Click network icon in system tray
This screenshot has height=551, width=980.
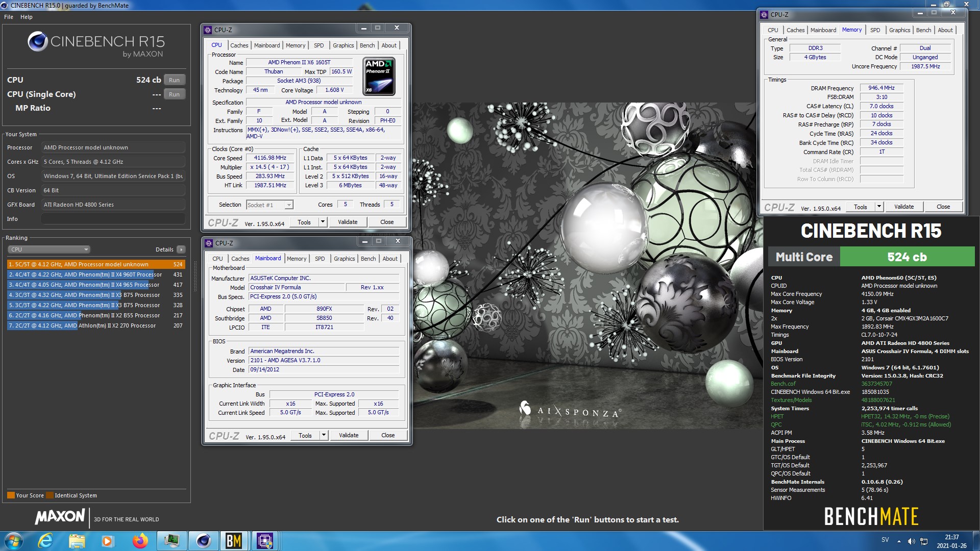click(x=924, y=541)
